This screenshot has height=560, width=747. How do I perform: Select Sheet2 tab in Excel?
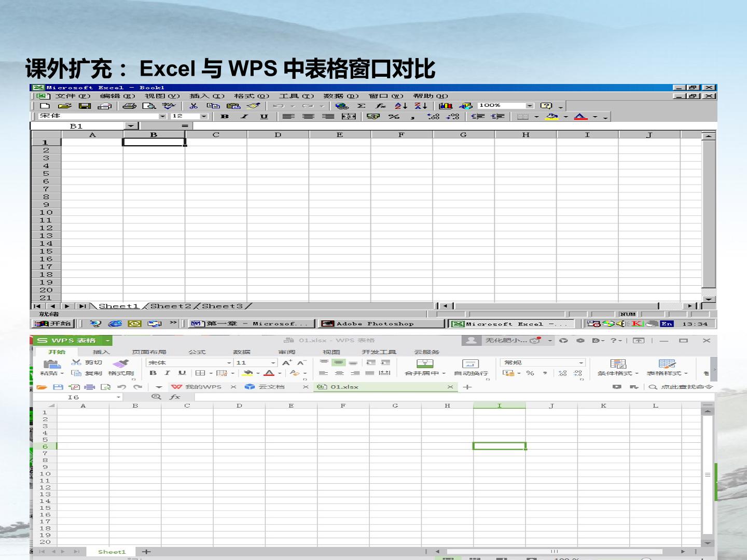tap(170, 306)
